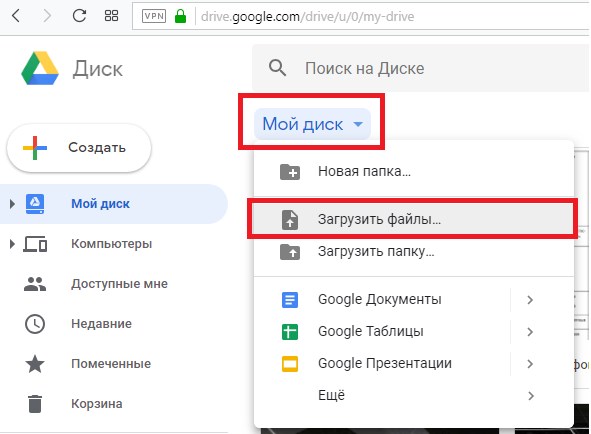Click the Поиск на Диске search field

420,68
